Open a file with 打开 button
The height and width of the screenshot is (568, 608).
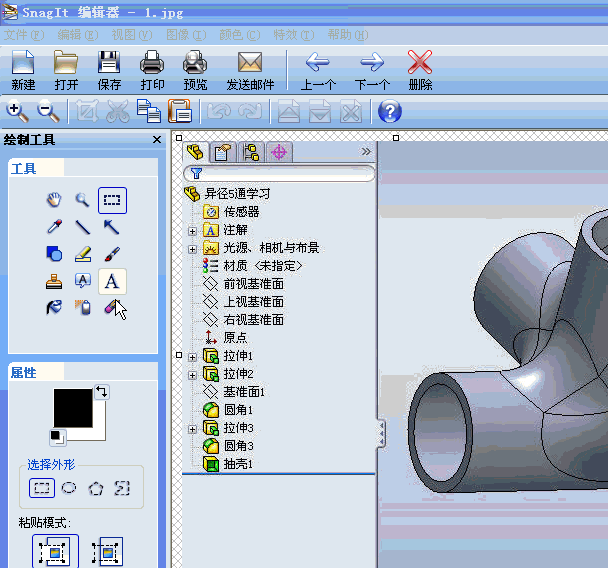66,70
